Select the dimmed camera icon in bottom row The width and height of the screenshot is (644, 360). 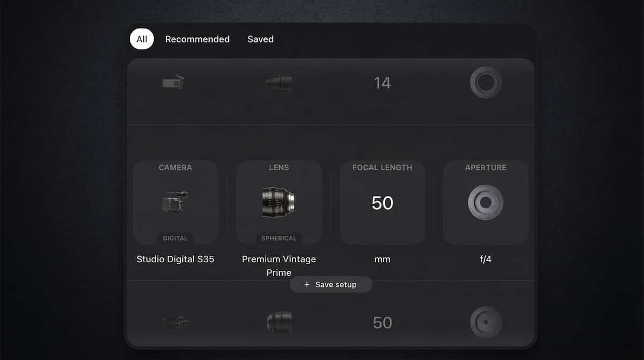pos(174,322)
